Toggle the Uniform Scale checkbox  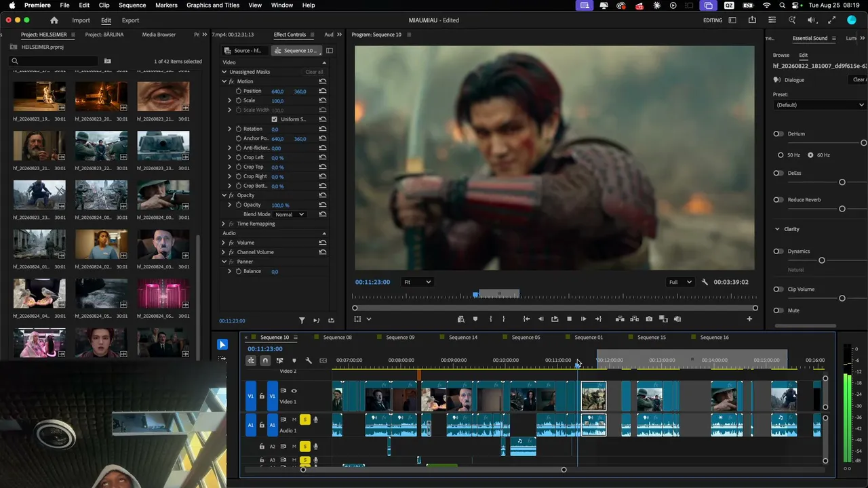[274, 119]
